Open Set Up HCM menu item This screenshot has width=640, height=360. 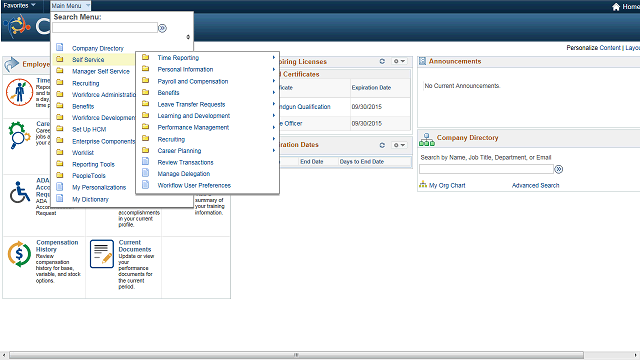click(89, 129)
